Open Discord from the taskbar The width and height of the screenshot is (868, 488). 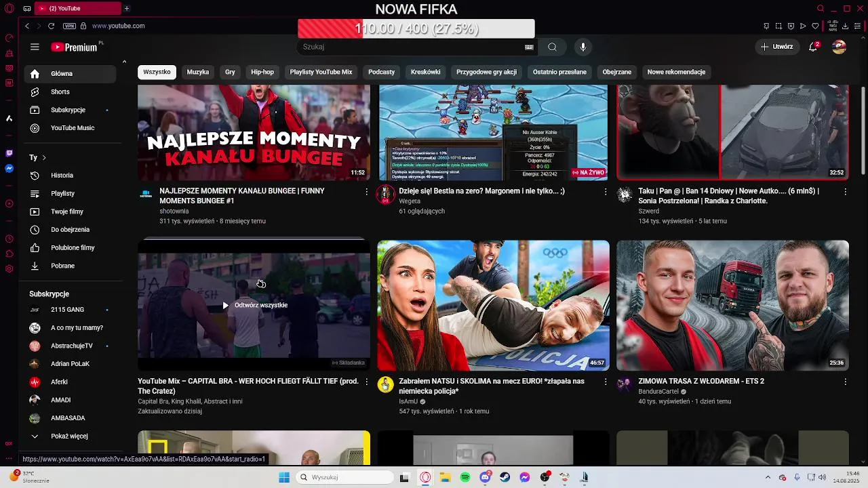click(x=485, y=477)
